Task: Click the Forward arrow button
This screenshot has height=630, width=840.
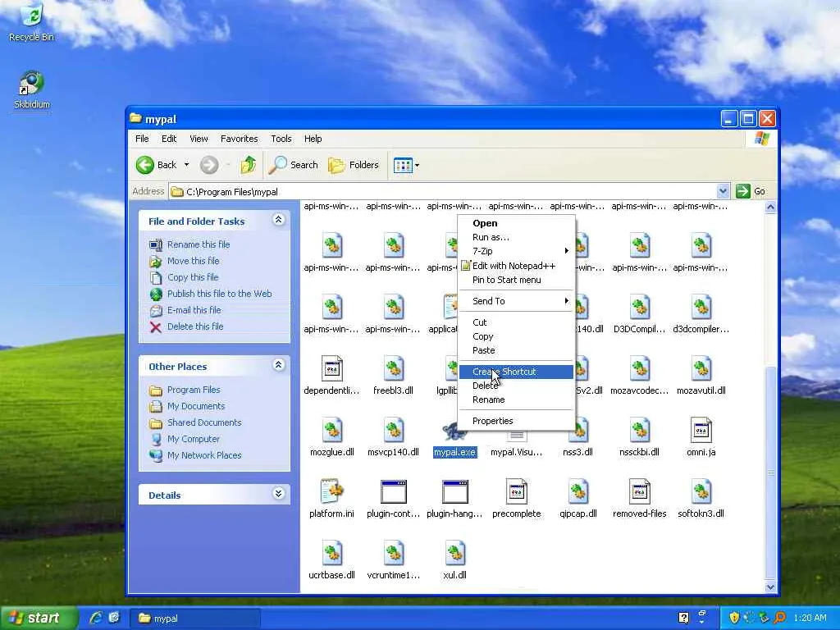Action: point(209,165)
